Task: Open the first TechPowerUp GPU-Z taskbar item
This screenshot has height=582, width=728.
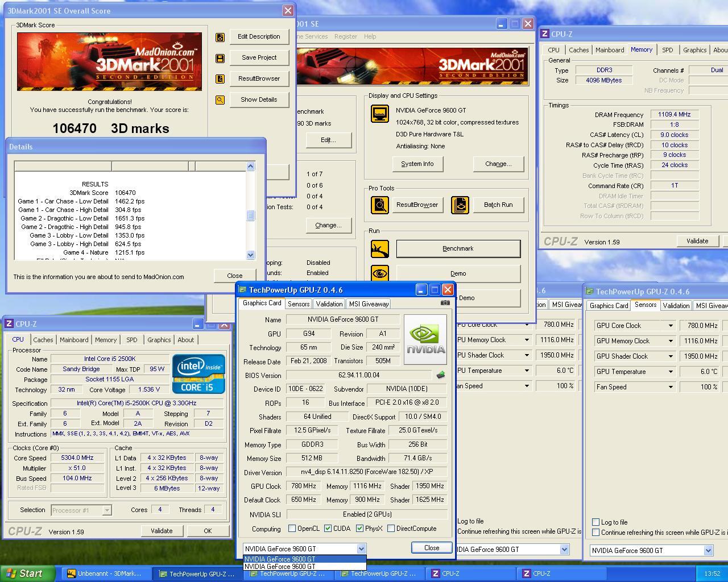Action: click(196, 573)
